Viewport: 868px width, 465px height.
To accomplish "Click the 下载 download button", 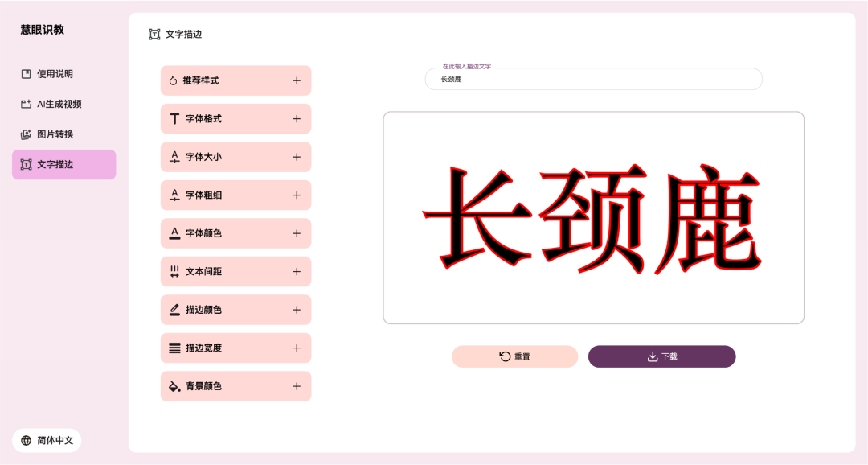I will 662,356.
